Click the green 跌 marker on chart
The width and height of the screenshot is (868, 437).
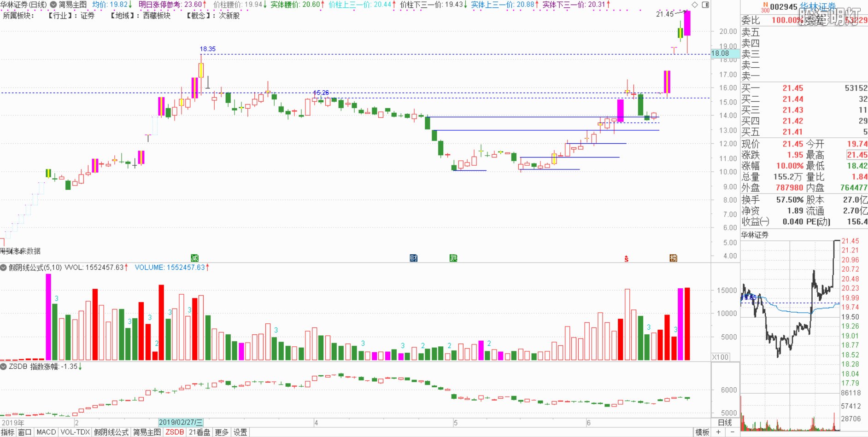tap(453, 258)
